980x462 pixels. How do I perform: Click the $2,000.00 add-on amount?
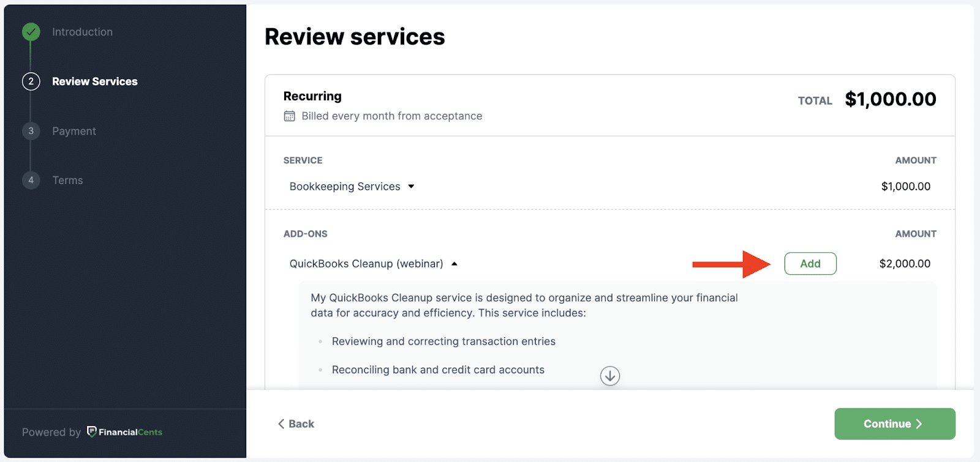(x=905, y=264)
